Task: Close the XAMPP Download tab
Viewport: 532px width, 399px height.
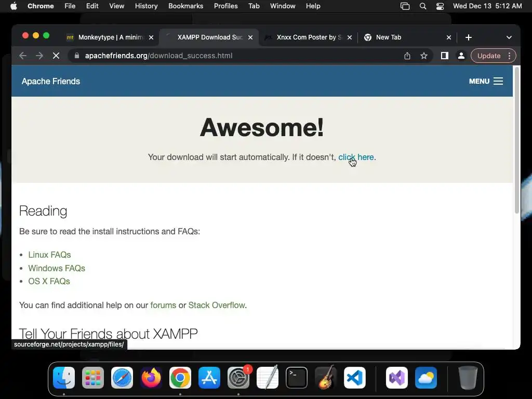Action: tap(250, 37)
